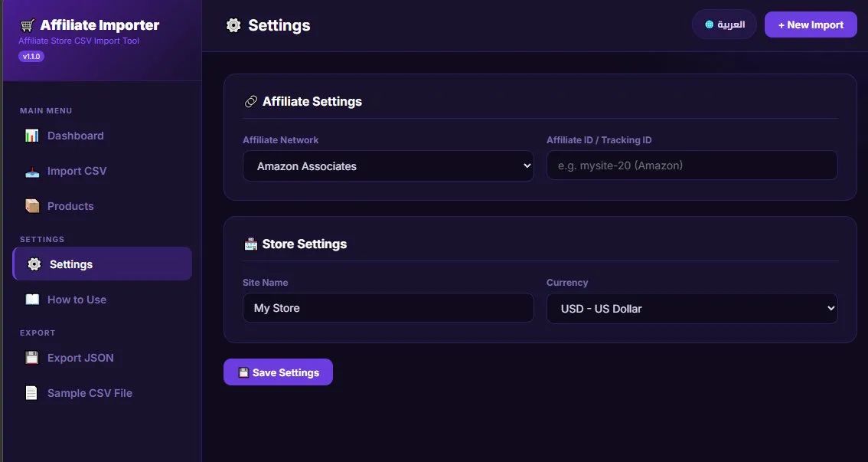868x462 pixels.
Task: Open the Affiliate Network dropdown
Action: coord(388,166)
